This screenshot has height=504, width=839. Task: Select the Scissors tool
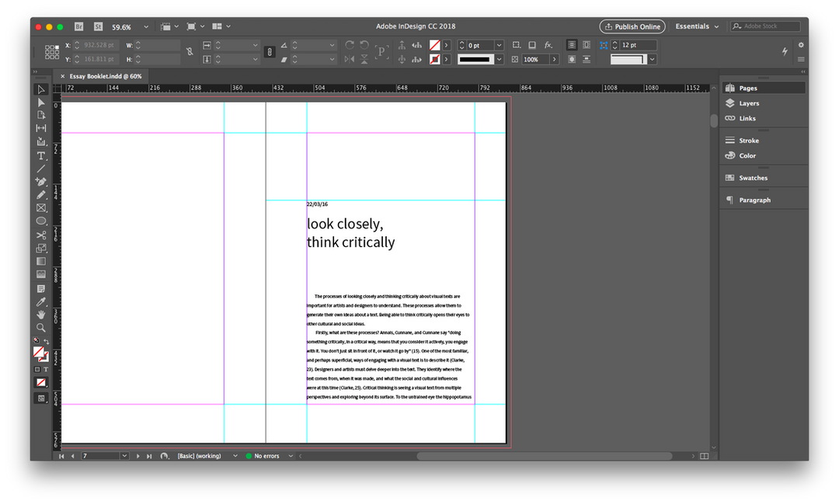[41, 235]
